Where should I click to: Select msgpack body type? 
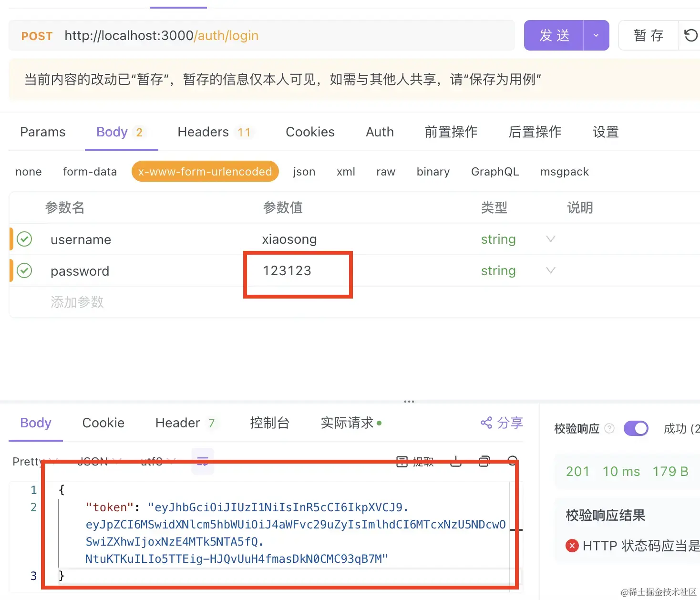click(565, 172)
